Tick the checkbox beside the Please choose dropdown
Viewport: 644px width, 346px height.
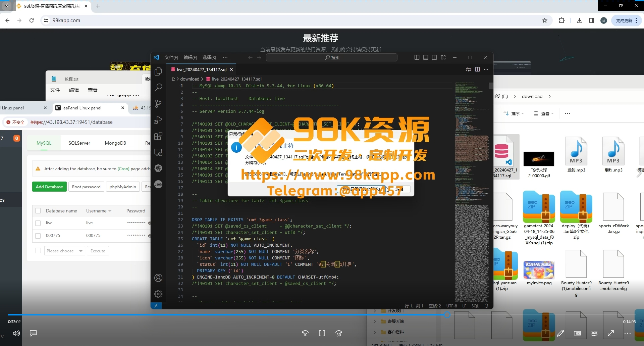coord(38,251)
